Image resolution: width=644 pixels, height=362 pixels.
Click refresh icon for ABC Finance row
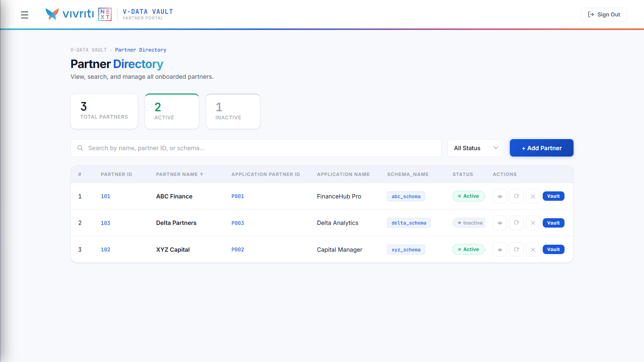click(517, 196)
